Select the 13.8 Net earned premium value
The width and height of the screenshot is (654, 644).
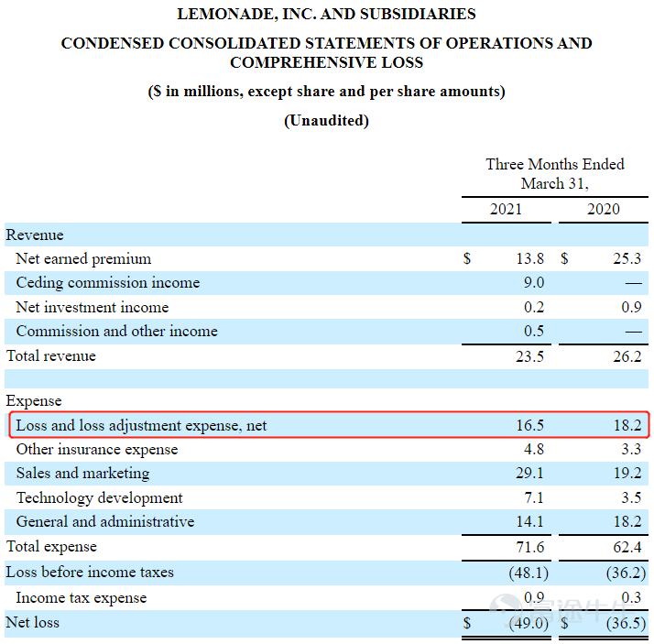pos(529,259)
